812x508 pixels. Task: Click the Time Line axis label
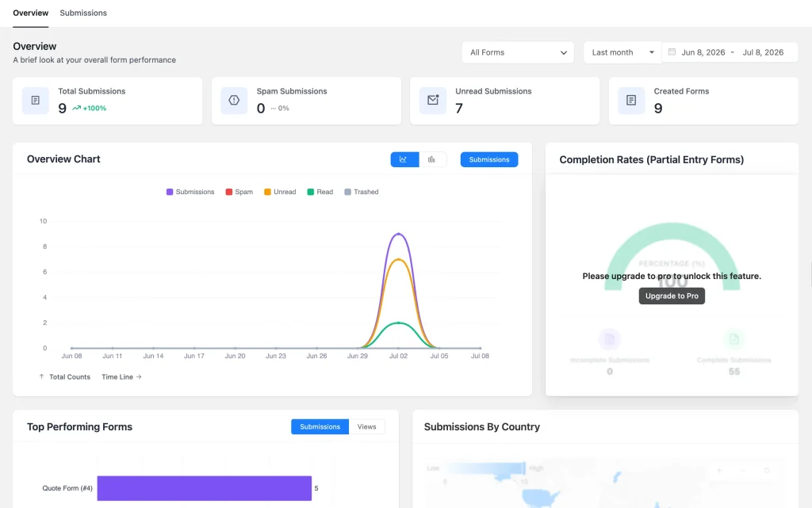point(117,377)
